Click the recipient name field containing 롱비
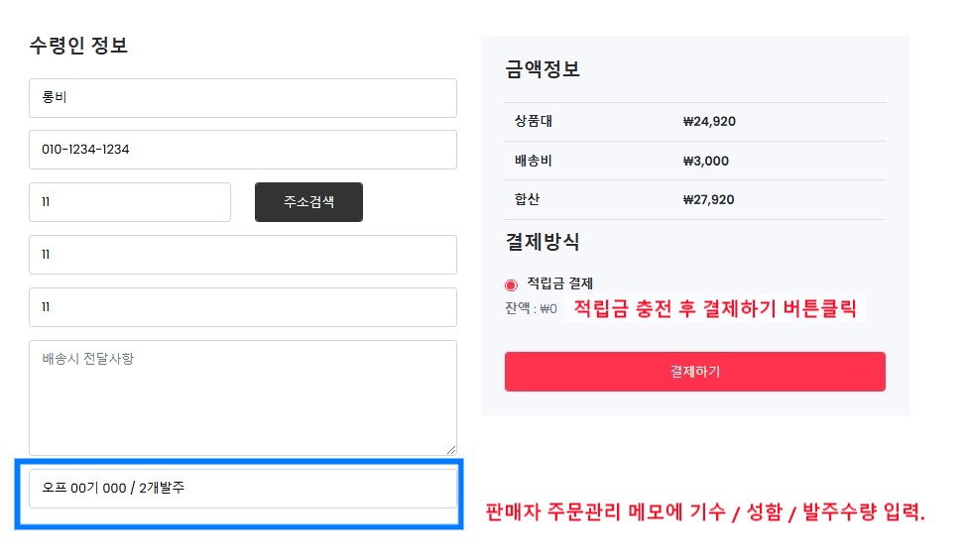966x560 pixels. [x=242, y=98]
